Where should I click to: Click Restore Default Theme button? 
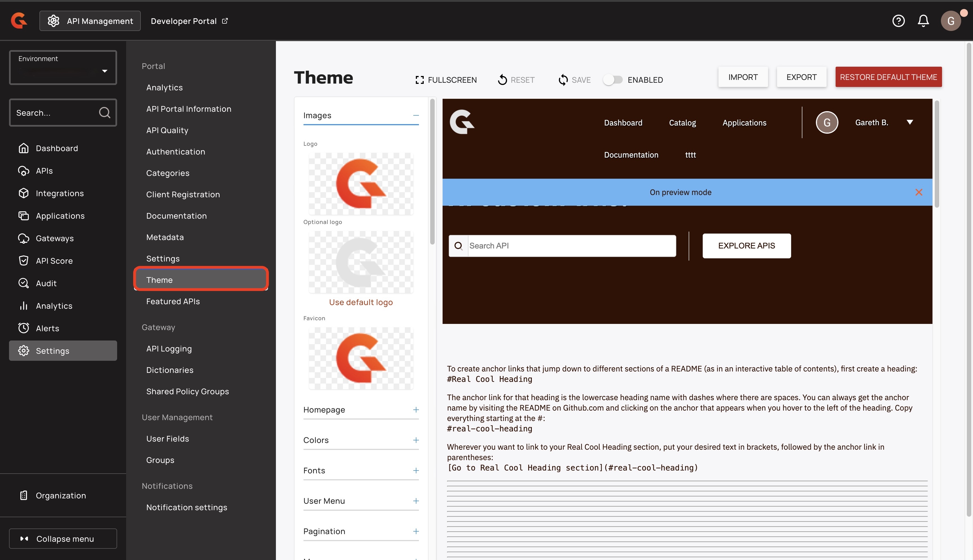coord(888,77)
